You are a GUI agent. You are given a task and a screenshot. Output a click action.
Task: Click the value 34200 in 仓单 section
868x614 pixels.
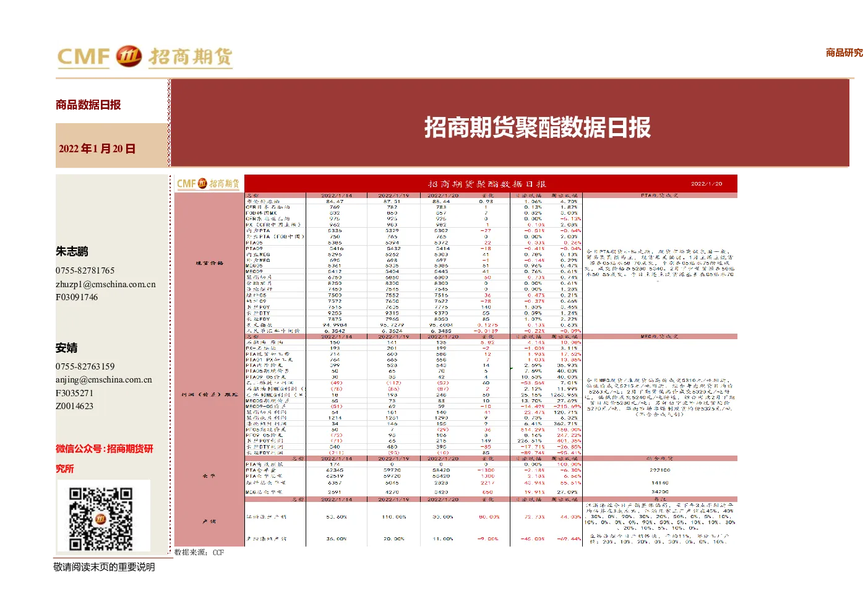point(660,492)
